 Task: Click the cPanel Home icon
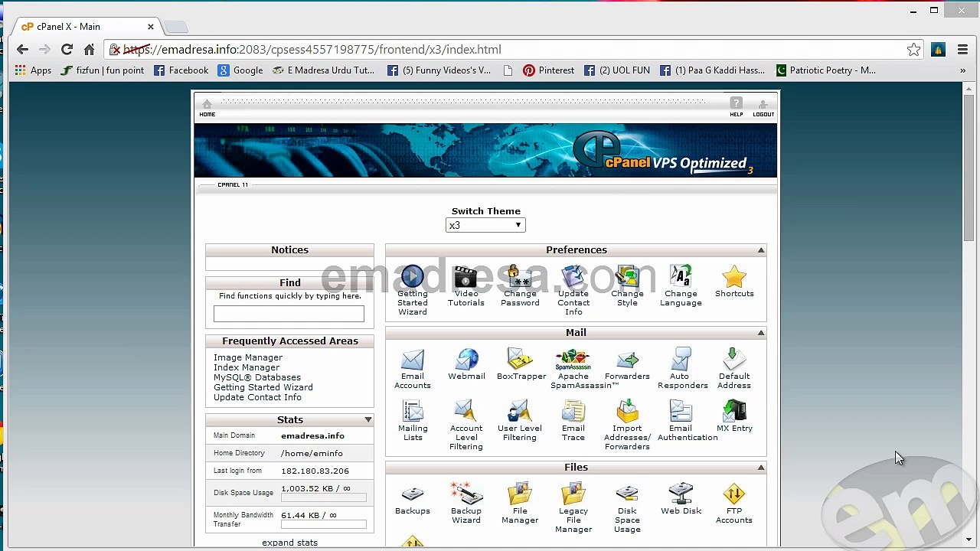[x=207, y=108]
